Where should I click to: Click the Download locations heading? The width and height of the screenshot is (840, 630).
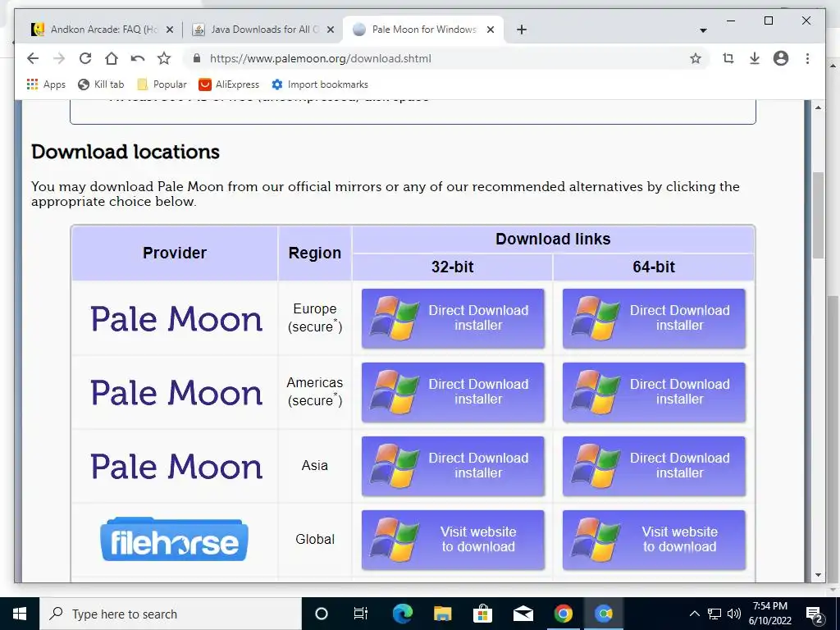point(126,152)
